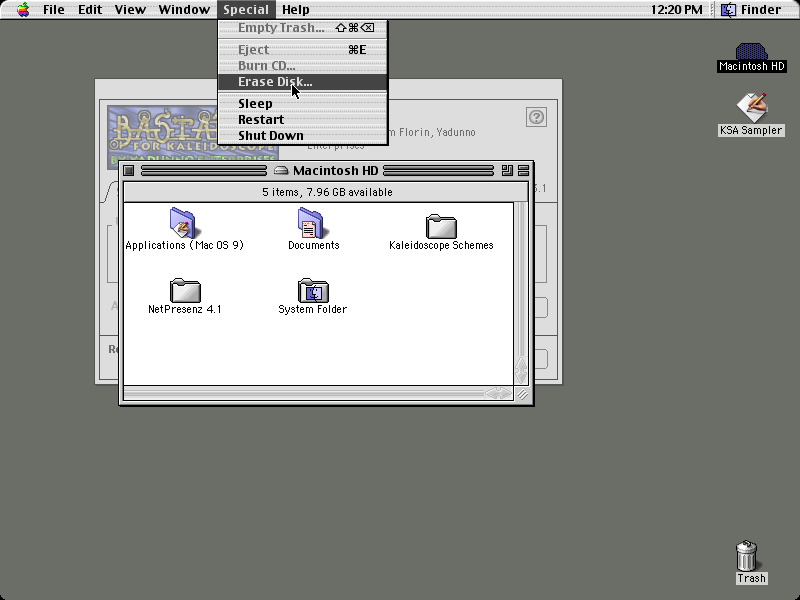Image resolution: width=800 pixels, height=600 pixels.
Task: Open the Apple menu icon
Action: (x=23, y=9)
